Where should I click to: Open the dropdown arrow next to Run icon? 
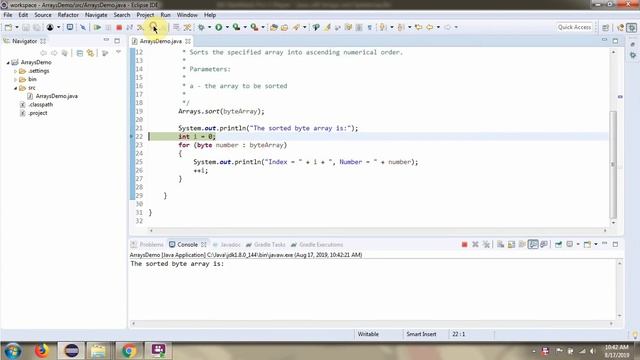pos(227,27)
